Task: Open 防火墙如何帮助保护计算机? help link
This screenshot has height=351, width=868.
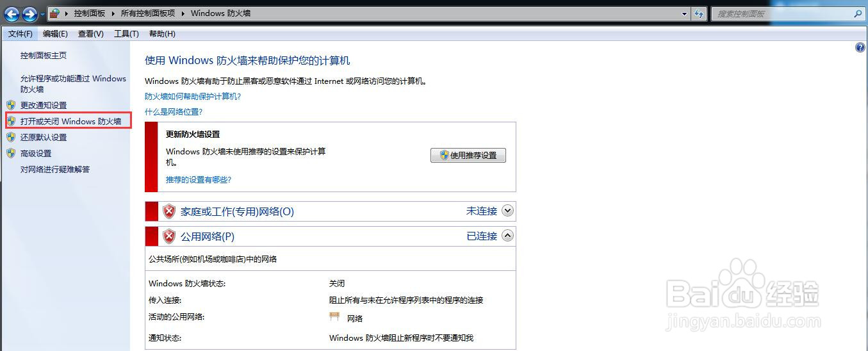Action: click(x=193, y=96)
